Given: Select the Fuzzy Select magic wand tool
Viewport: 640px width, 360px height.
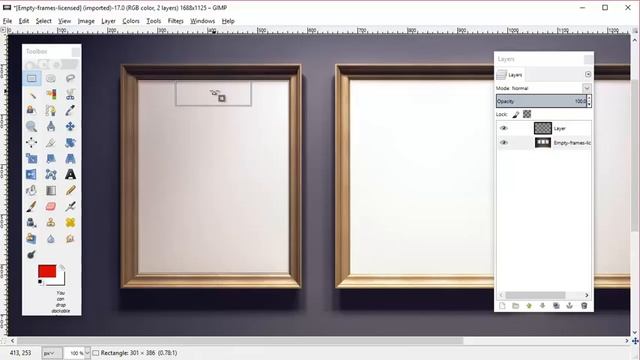Looking at the screenshot, I should tap(31, 94).
